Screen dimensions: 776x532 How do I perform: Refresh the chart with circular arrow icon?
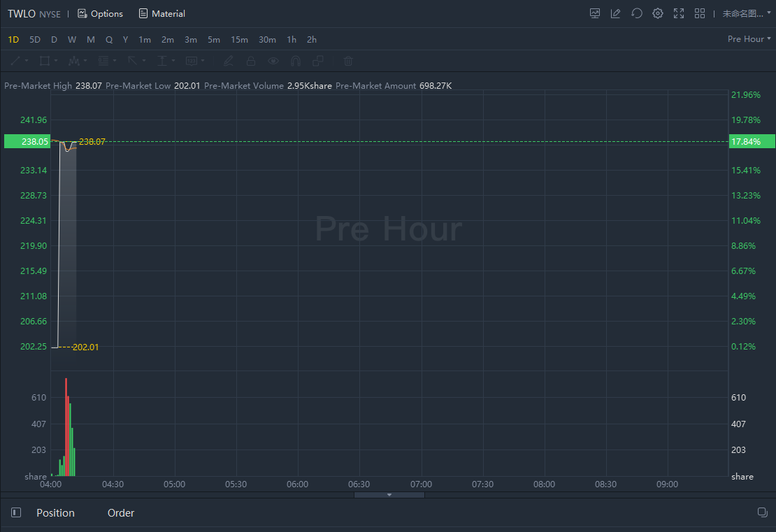click(x=637, y=14)
